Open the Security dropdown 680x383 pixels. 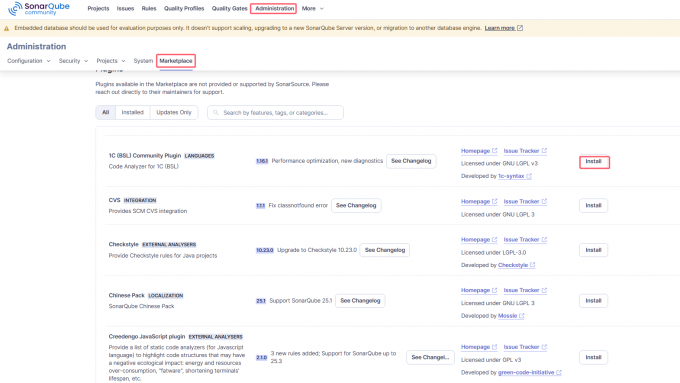click(x=73, y=61)
